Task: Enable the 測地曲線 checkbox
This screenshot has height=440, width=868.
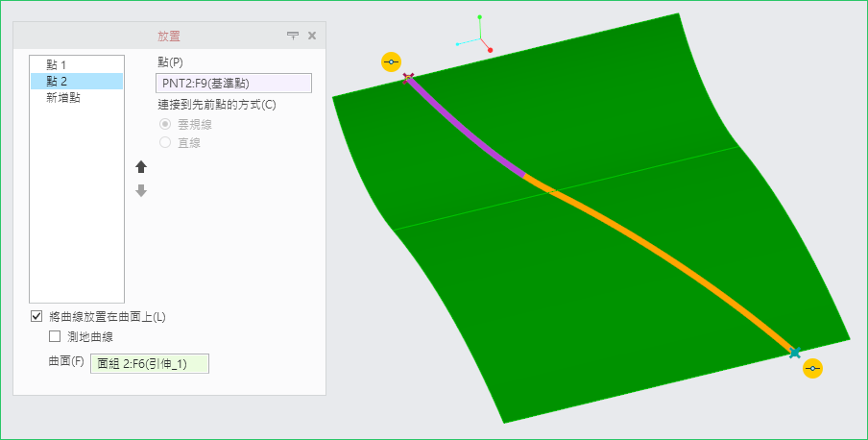Action: click(x=55, y=336)
